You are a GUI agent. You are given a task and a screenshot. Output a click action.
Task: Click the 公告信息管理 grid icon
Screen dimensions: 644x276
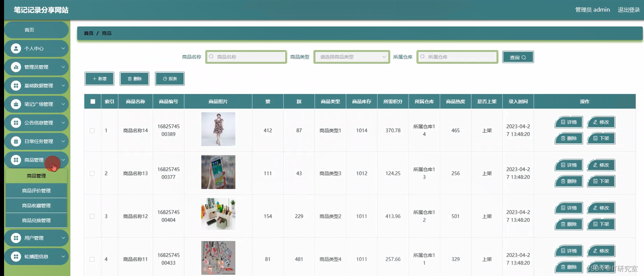pos(16,123)
